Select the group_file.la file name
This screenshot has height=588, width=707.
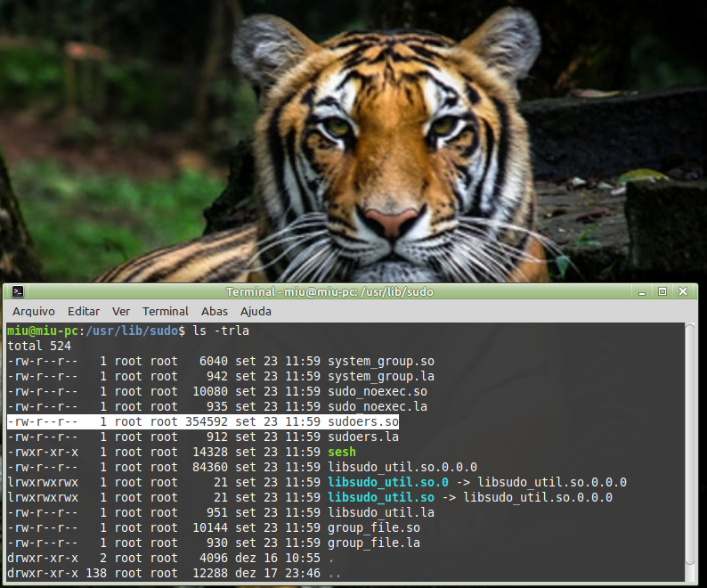tap(374, 543)
